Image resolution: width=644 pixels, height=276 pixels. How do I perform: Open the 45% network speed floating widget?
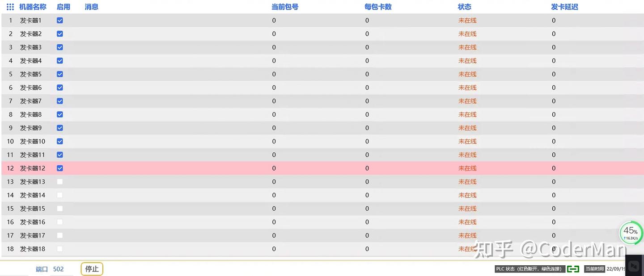(x=631, y=233)
